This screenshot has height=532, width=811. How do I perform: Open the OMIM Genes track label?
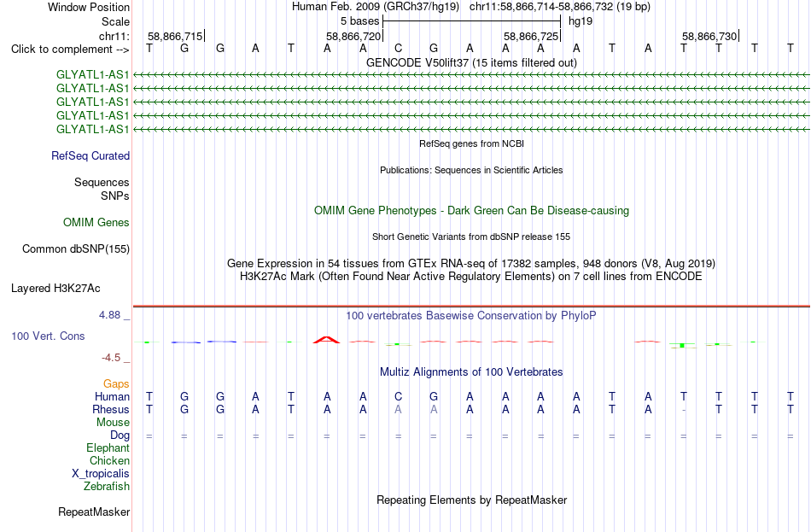click(x=96, y=223)
